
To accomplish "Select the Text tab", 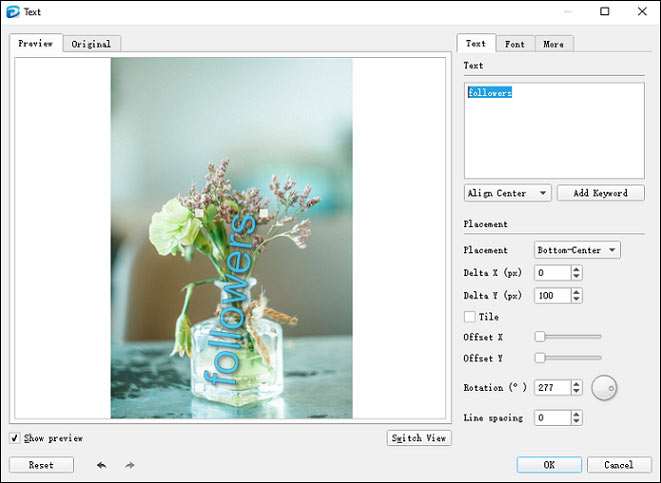I will point(476,43).
